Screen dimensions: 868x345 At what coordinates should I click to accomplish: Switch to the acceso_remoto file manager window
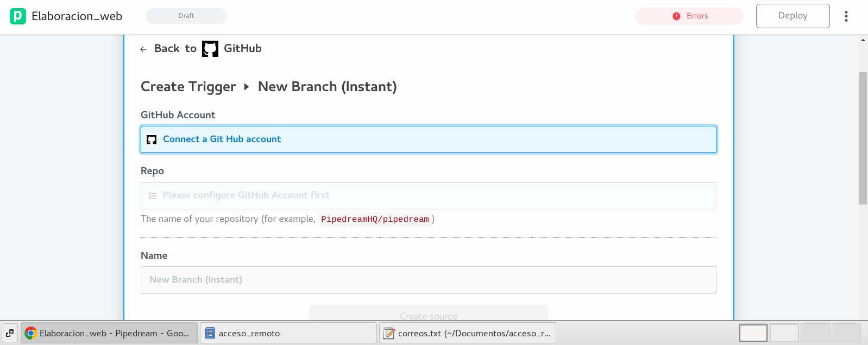tap(288, 333)
